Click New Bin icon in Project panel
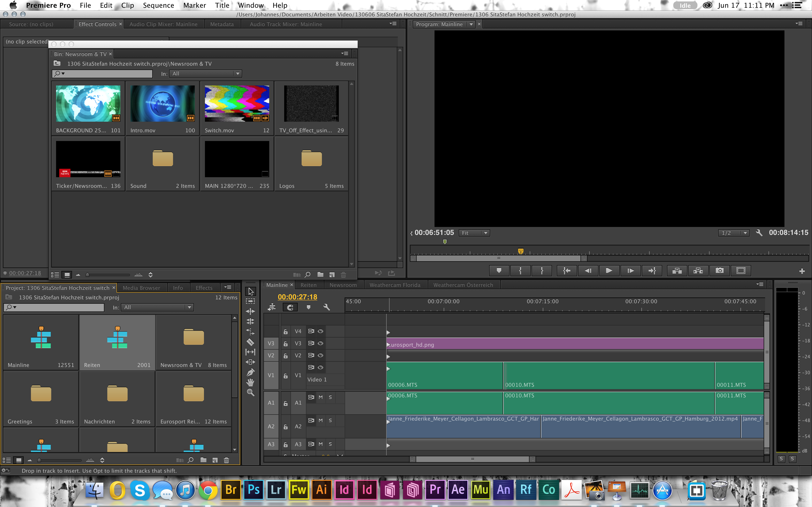This screenshot has height=507, width=812. [203, 460]
